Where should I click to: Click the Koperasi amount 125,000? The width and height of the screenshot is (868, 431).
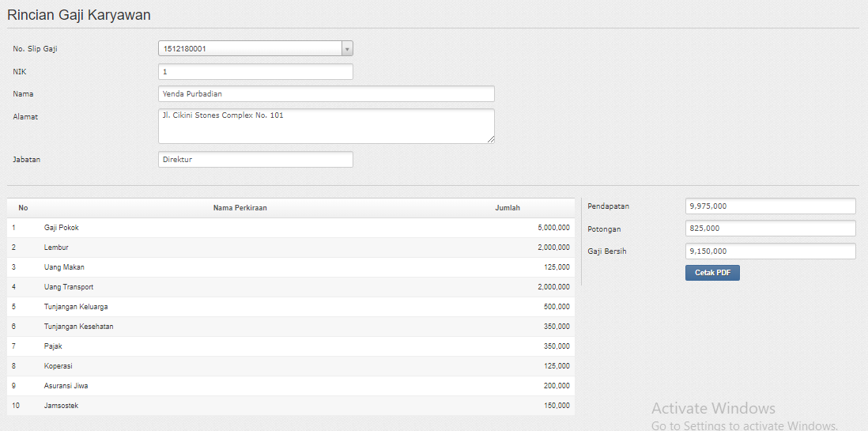[557, 366]
